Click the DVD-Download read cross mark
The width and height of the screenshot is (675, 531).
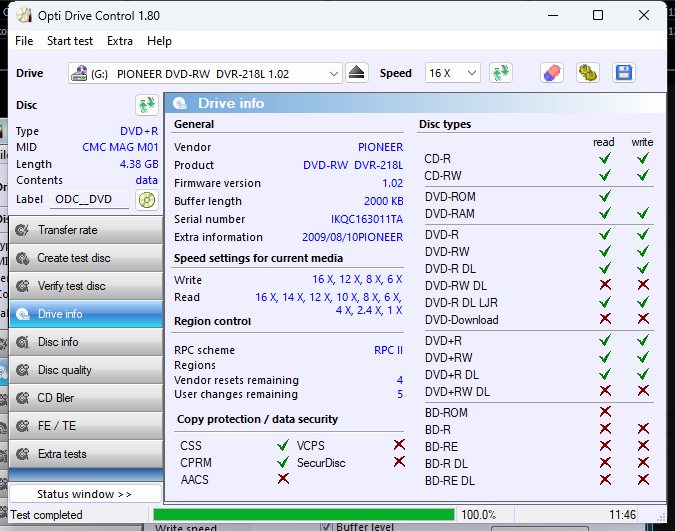pyautogui.click(x=605, y=318)
